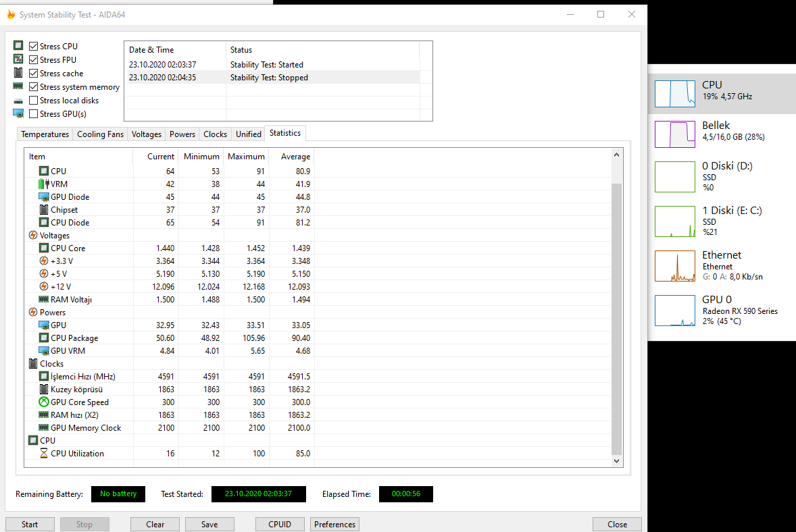Click the Powers section lightning icon
Image resolution: width=796 pixels, height=532 pixels.
33,312
